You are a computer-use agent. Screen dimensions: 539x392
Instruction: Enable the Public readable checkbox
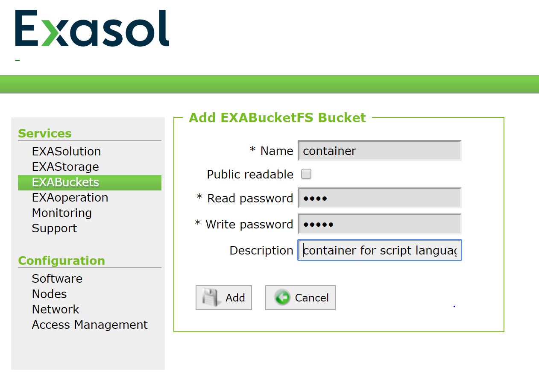[x=306, y=174]
